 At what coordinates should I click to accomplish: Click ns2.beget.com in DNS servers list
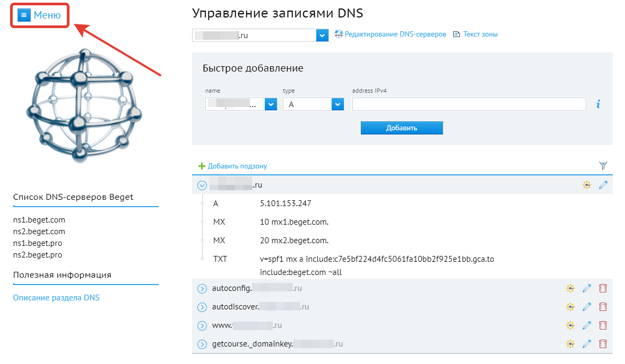pyautogui.click(x=39, y=232)
